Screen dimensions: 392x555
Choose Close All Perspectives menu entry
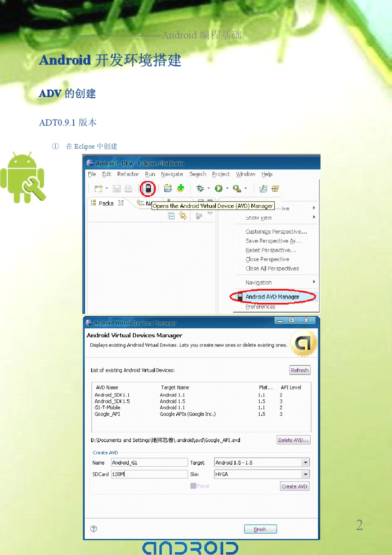point(272,268)
